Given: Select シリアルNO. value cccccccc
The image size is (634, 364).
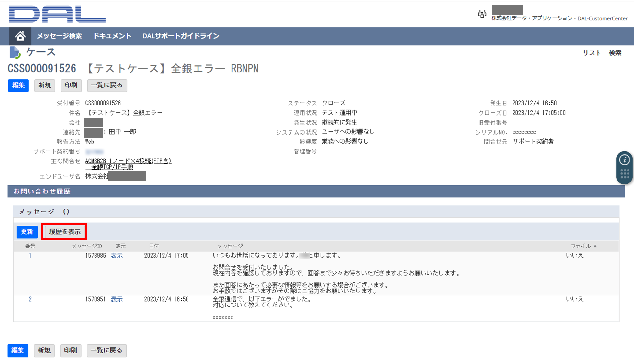Looking at the screenshot, I should [524, 132].
